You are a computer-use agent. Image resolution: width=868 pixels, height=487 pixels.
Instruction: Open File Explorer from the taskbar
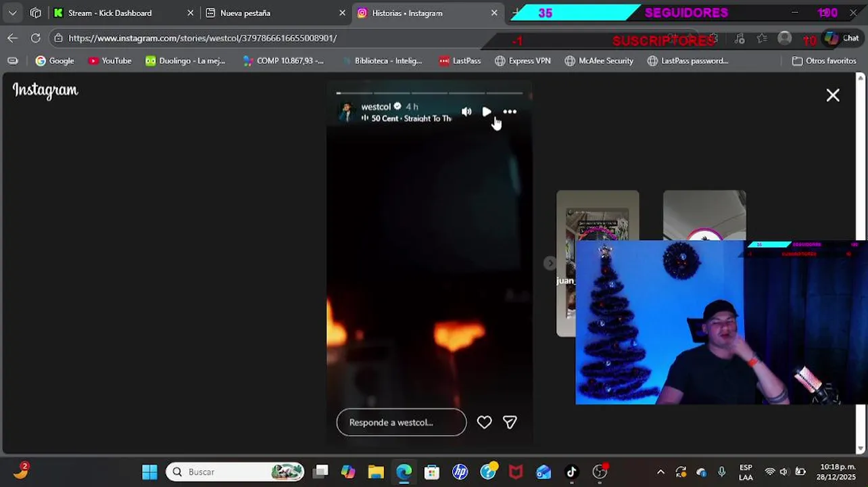pos(376,471)
